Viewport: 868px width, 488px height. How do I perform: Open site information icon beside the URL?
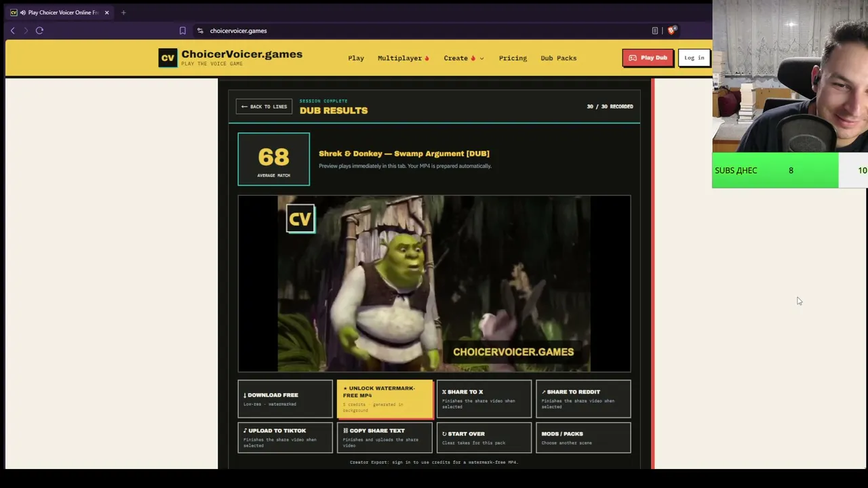tap(200, 30)
